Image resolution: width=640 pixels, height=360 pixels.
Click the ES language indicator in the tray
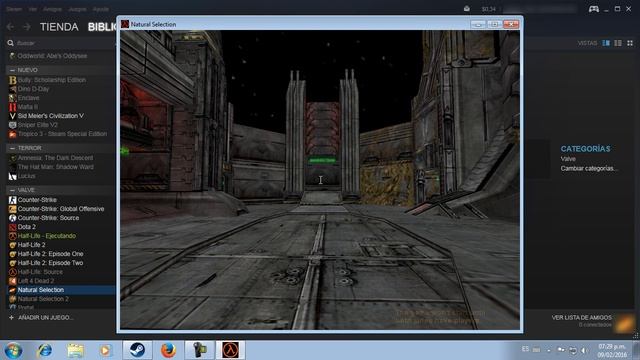coord(525,349)
